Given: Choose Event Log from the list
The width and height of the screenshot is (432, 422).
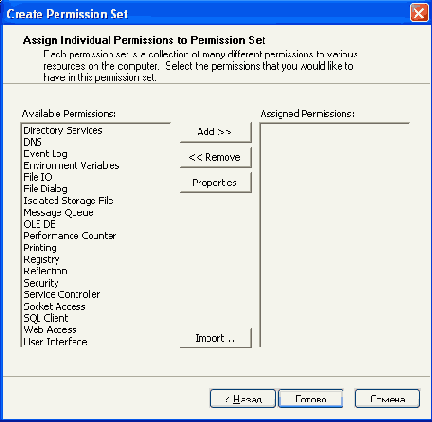Looking at the screenshot, I should point(45,154).
